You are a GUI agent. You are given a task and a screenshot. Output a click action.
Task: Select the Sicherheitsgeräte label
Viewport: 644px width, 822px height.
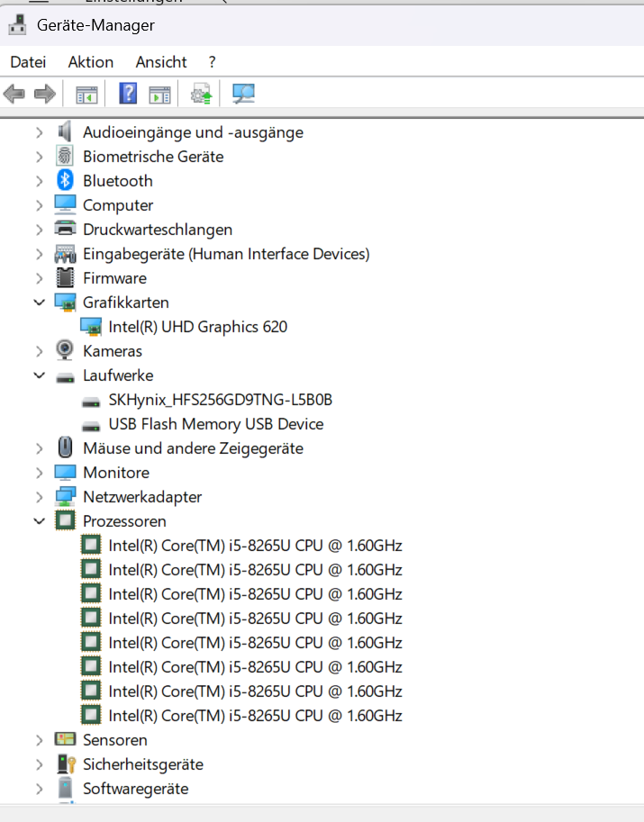click(x=143, y=763)
